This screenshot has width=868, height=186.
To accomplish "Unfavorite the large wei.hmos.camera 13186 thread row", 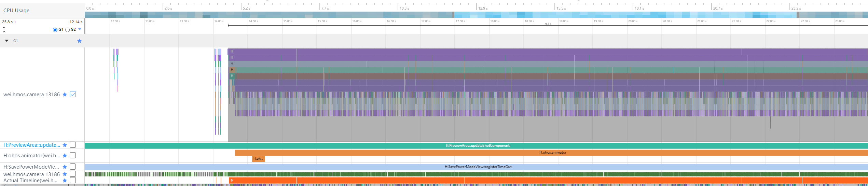I will [x=65, y=95].
